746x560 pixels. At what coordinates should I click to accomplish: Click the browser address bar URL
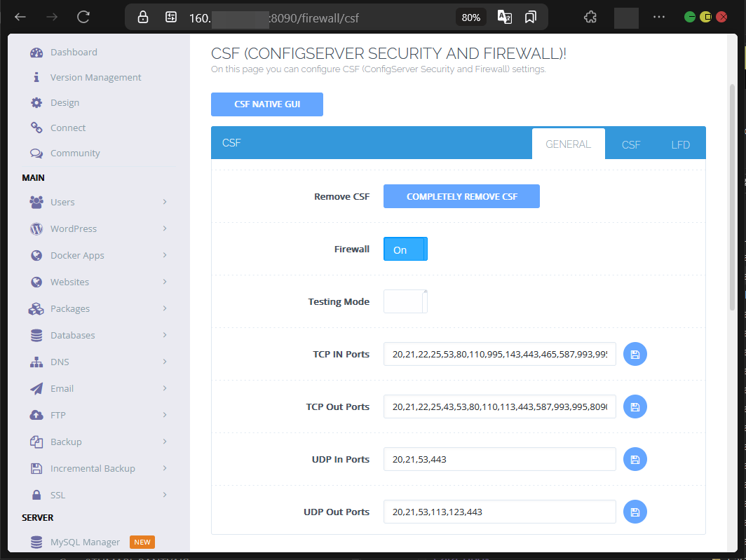tap(274, 18)
